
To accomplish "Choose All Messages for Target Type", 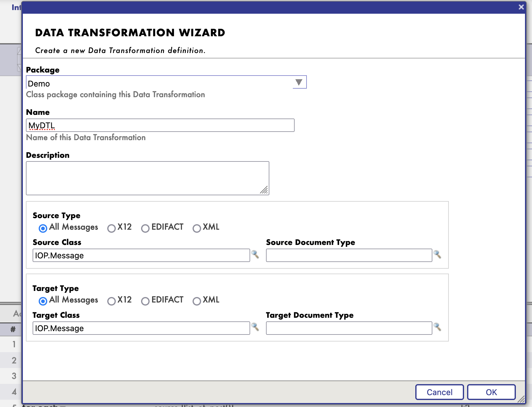I will click(43, 301).
